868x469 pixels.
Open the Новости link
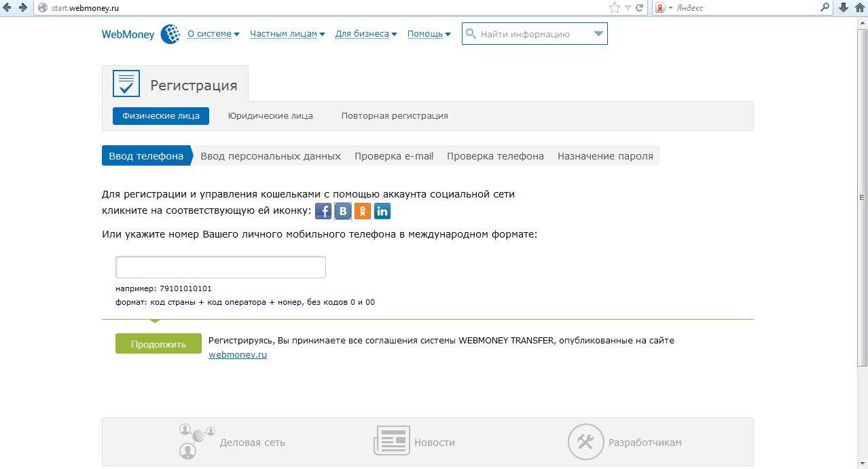coord(435,443)
